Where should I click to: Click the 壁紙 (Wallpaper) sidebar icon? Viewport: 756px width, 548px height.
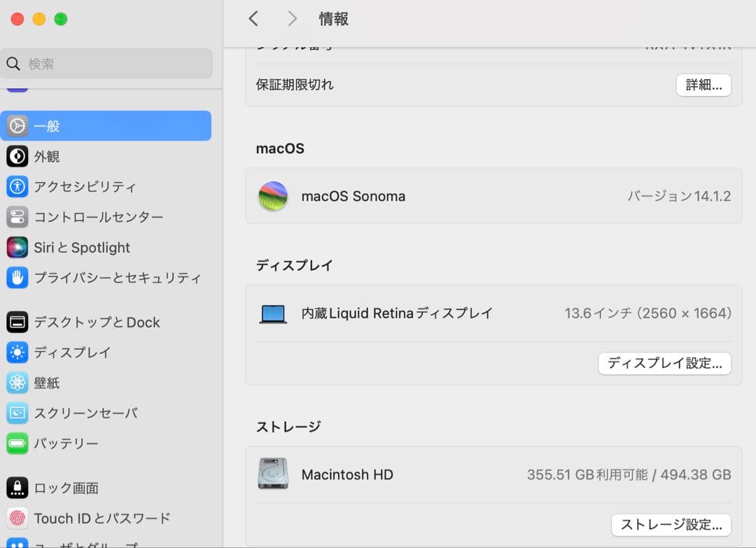17,383
